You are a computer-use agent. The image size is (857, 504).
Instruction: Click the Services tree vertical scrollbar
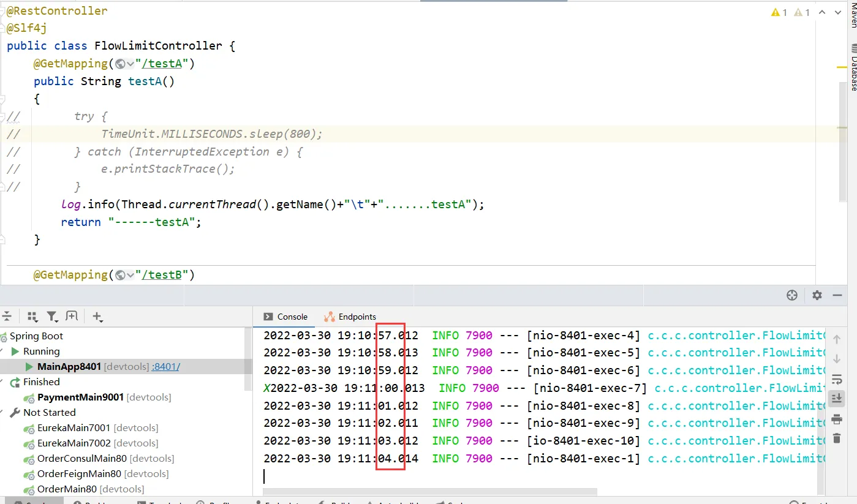[248, 360]
